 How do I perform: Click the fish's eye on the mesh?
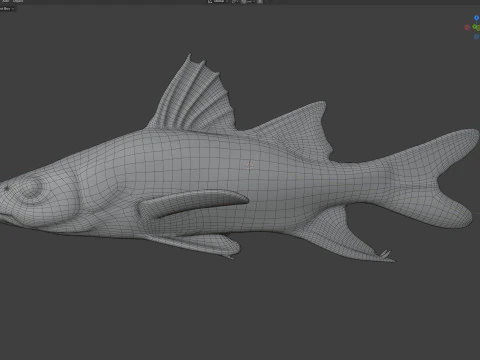click(31, 187)
